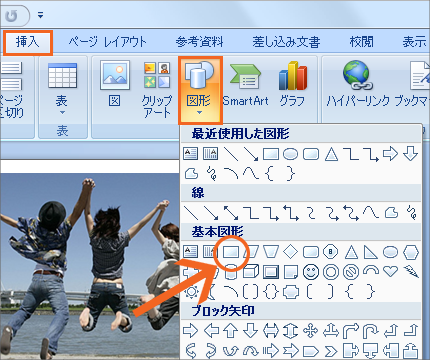The width and height of the screenshot is (430, 360).
Task: Select the 校閲 tab
Action: pos(362,42)
